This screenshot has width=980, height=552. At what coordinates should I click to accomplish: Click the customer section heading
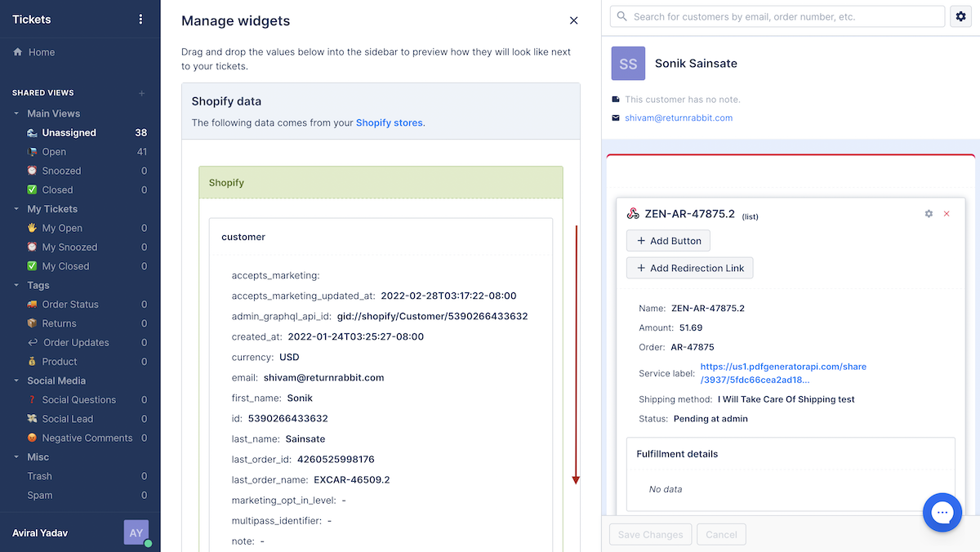coord(243,237)
